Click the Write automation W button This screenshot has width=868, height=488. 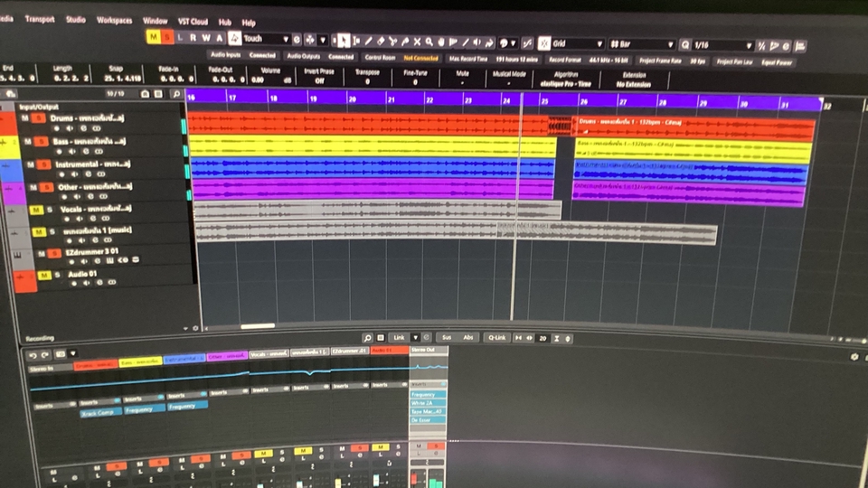coord(205,38)
